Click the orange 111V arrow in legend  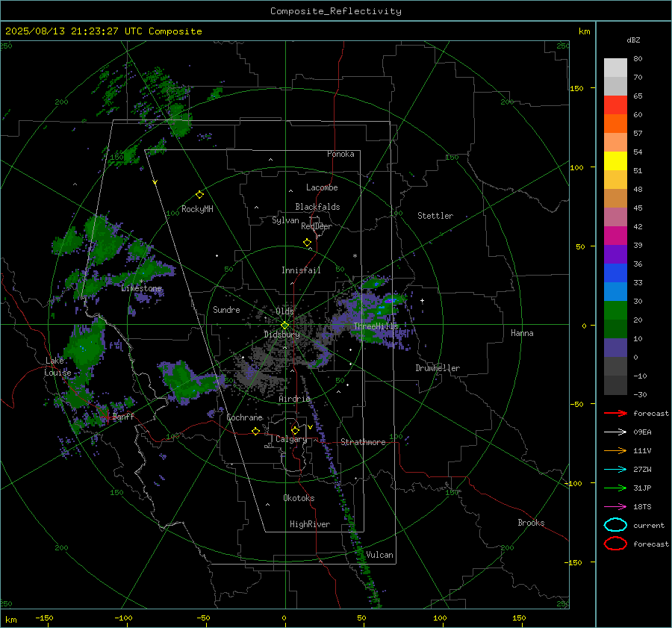[x=615, y=450]
